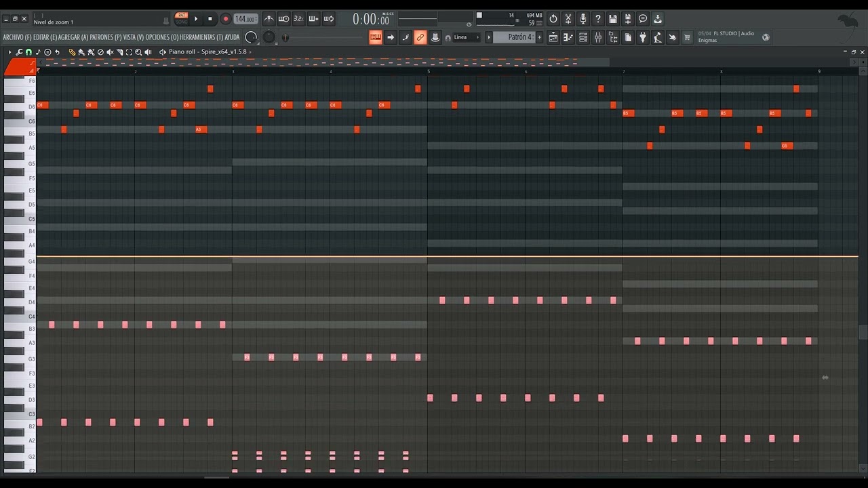The width and height of the screenshot is (868, 488).
Task: Open the question mark help icon
Action: pyautogui.click(x=598, y=19)
